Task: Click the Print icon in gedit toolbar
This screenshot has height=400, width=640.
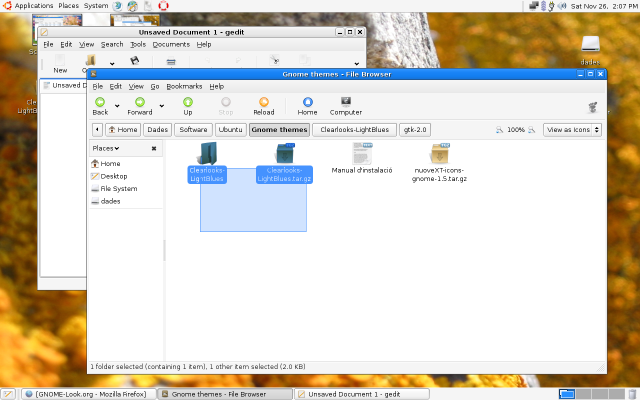Action: [171, 61]
